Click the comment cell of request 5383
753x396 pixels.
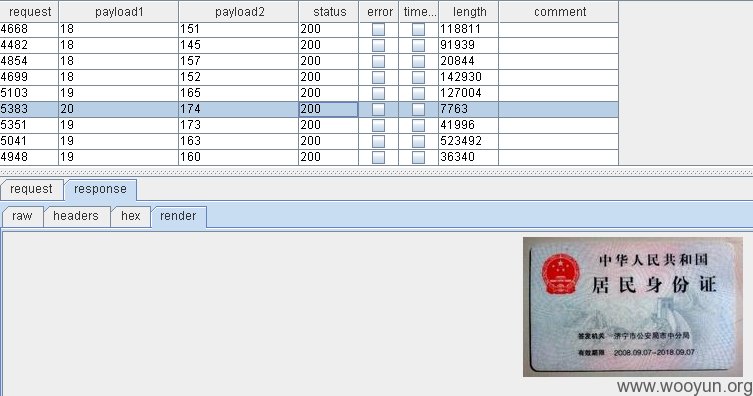(x=559, y=109)
